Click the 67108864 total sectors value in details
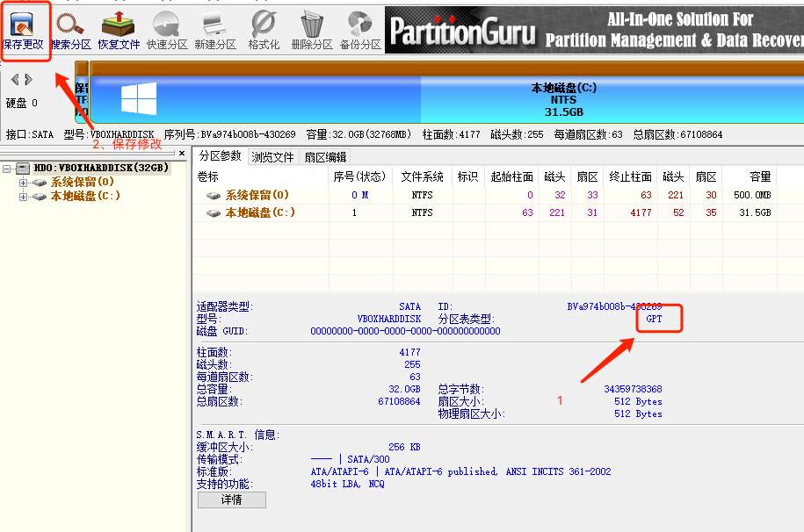The height and width of the screenshot is (532, 804). pos(399,401)
